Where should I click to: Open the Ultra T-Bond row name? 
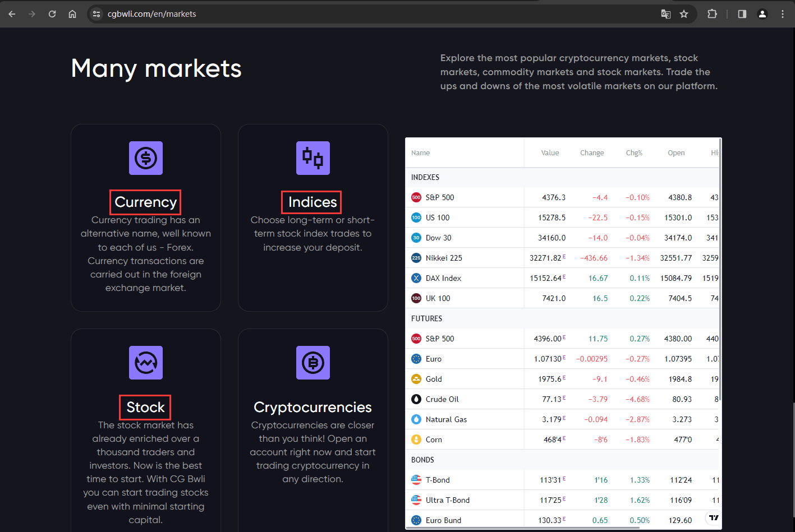[x=448, y=500]
